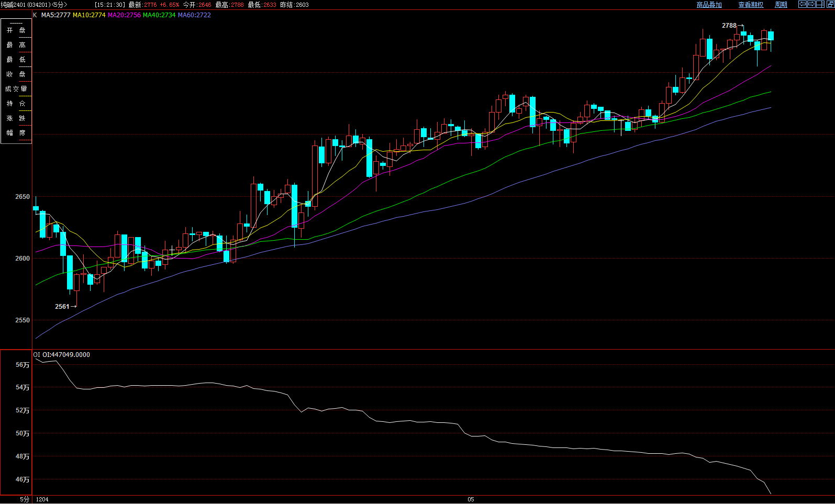This screenshot has height=504, width=835.
Task: Select the MA60:2722 blue indicator label
Action: [x=194, y=15]
